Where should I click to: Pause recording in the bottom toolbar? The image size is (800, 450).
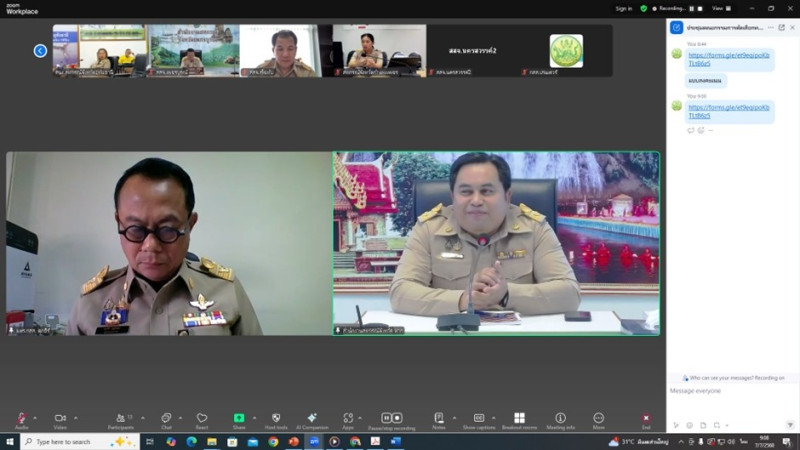click(x=386, y=418)
